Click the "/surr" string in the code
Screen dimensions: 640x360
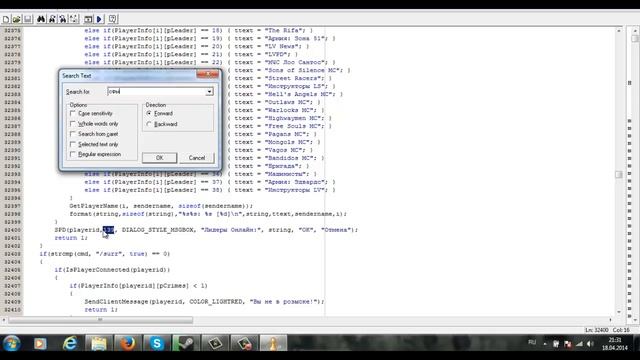[x=109, y=254]
